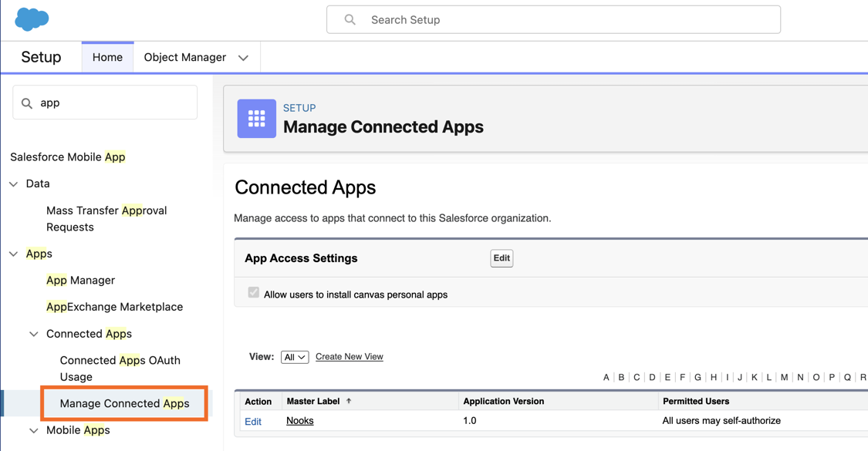Click the Data tree label
This screenshot has height=451, width=868.
[x=38, y=183]
